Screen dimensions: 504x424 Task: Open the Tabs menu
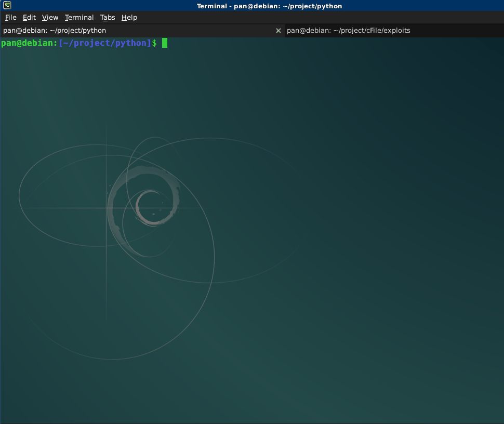108,17
